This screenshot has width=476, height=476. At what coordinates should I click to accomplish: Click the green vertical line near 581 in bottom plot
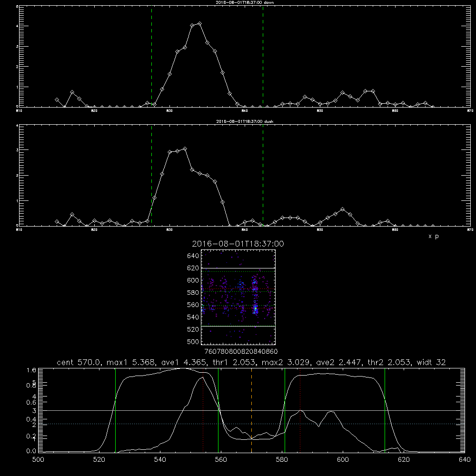pos(285,410)
